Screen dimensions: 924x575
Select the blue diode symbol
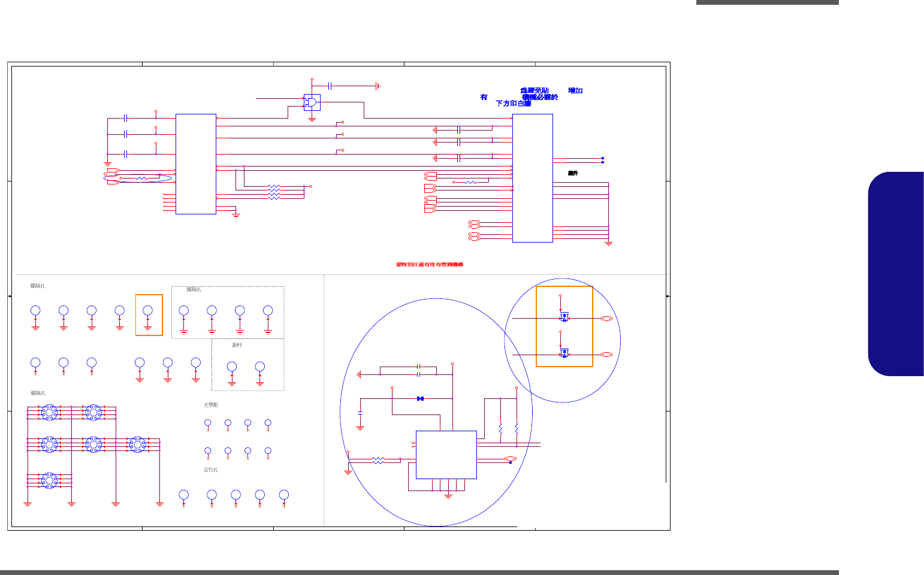(x=420, y=398)
